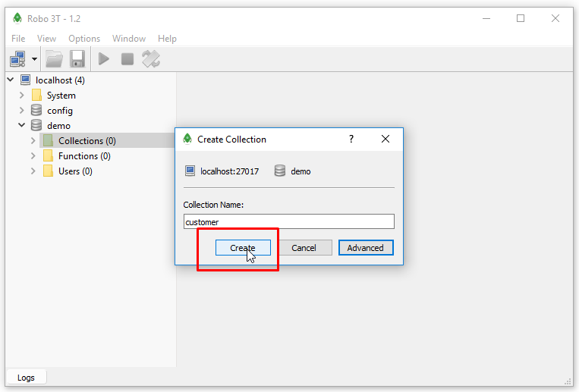Click the Stop toolbar icon

(x=127, y=59)
